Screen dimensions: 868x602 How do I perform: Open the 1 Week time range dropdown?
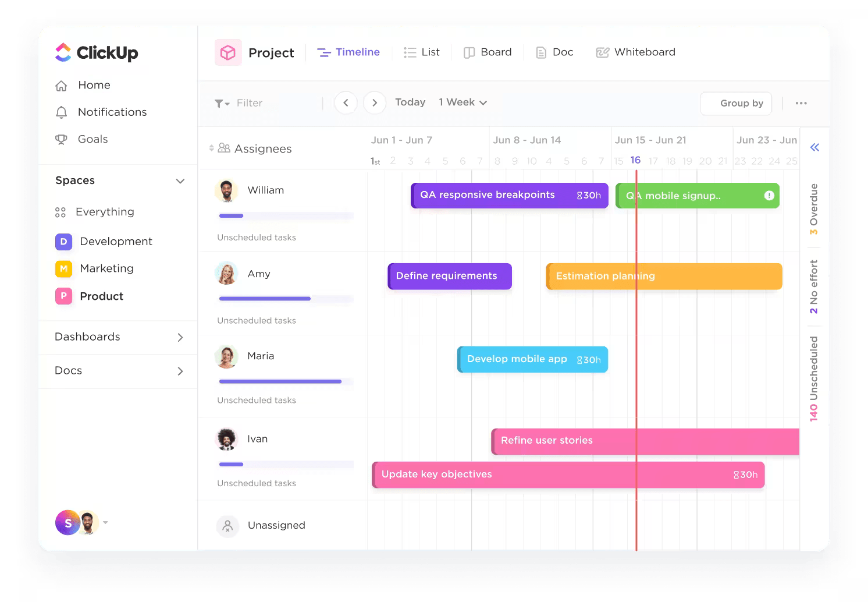(463, 102)
